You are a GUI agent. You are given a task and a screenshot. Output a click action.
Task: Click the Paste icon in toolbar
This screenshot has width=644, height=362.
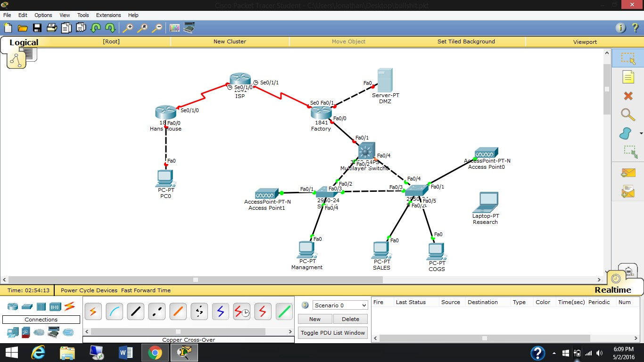81,28
